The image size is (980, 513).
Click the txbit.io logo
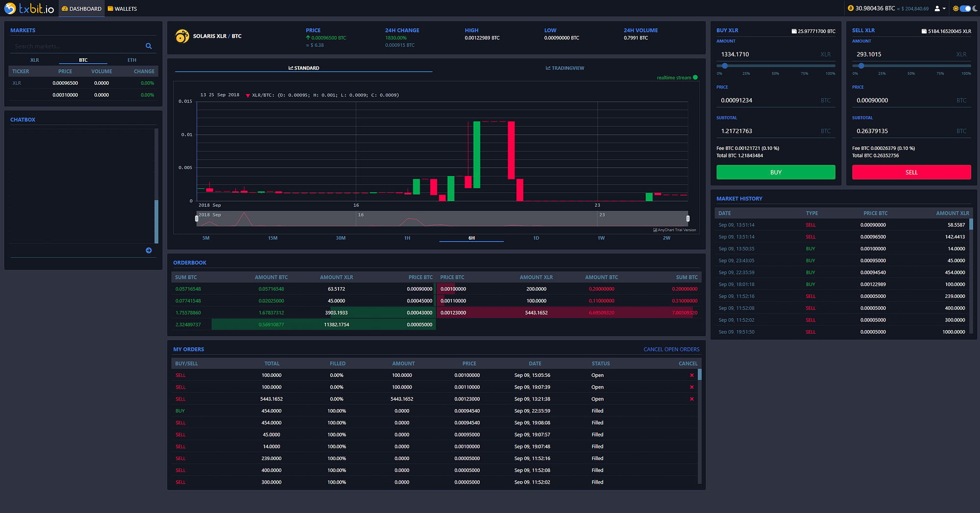pos(29,8)
